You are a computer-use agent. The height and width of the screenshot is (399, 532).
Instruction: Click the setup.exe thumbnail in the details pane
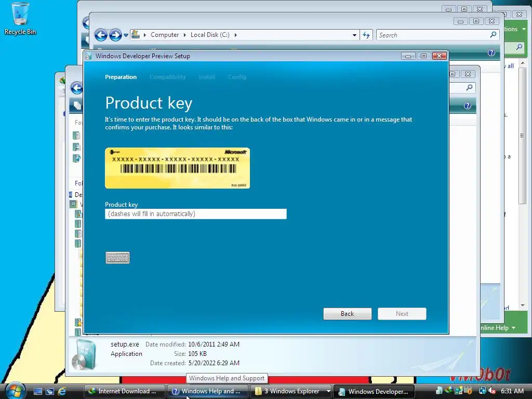coord(84,355)
